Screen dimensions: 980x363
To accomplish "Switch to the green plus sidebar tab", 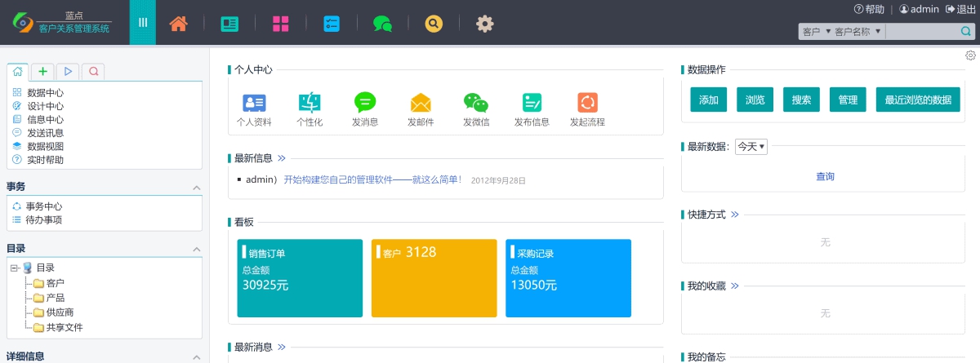I will click(x=42, y=72).
